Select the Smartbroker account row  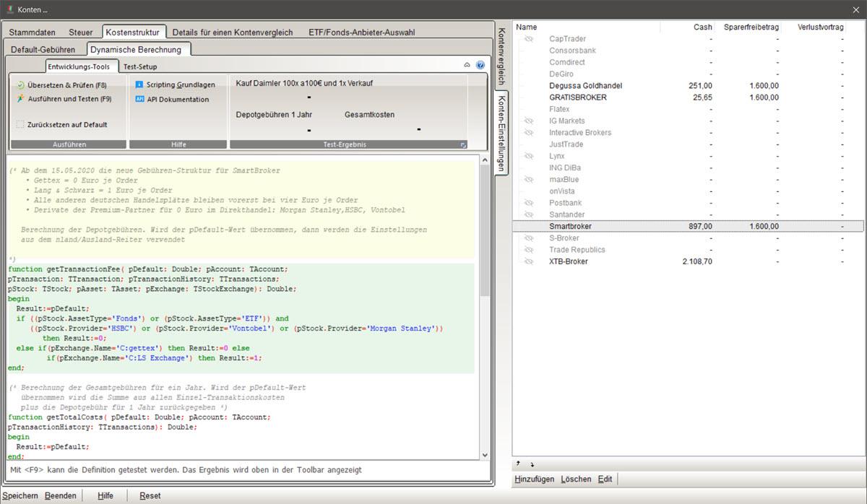click(688, 227)
